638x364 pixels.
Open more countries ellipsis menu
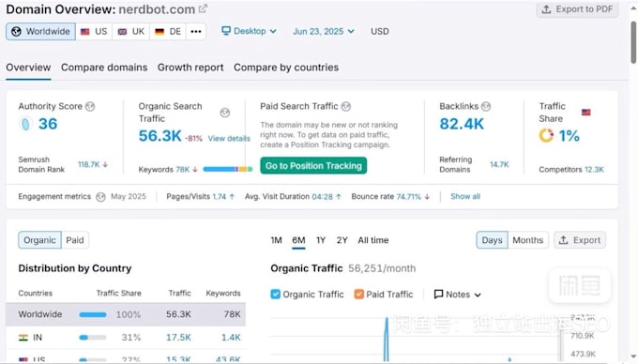(196, 31)
